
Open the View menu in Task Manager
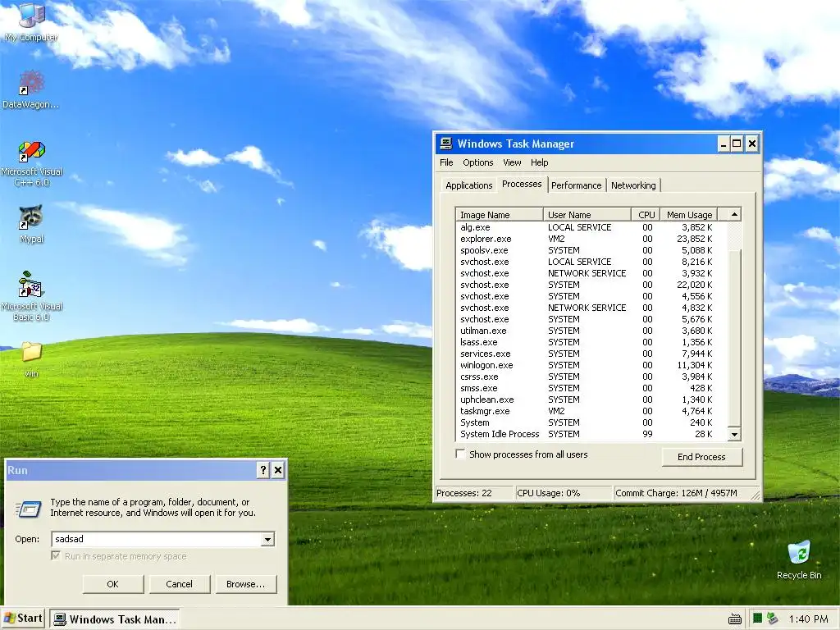tap(512, 162)
